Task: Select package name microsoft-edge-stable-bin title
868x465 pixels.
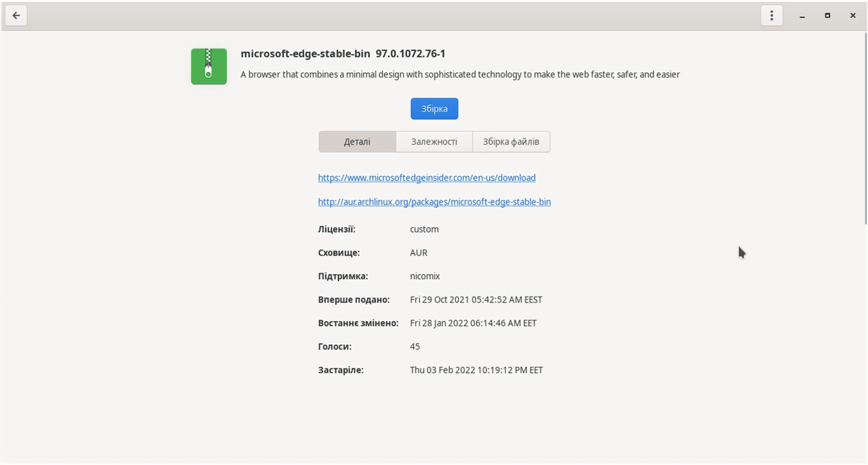Action: point(305,54)
